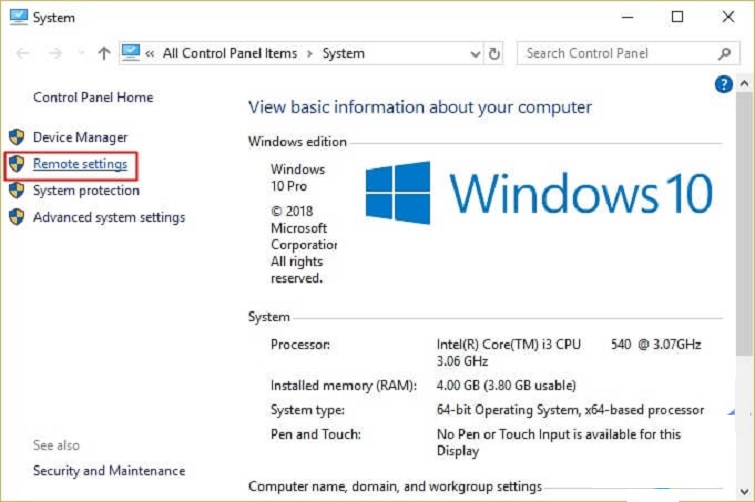Click Installed memory value 4.00 GB
This screenshot has height=502, width=755.
point(506,386)
